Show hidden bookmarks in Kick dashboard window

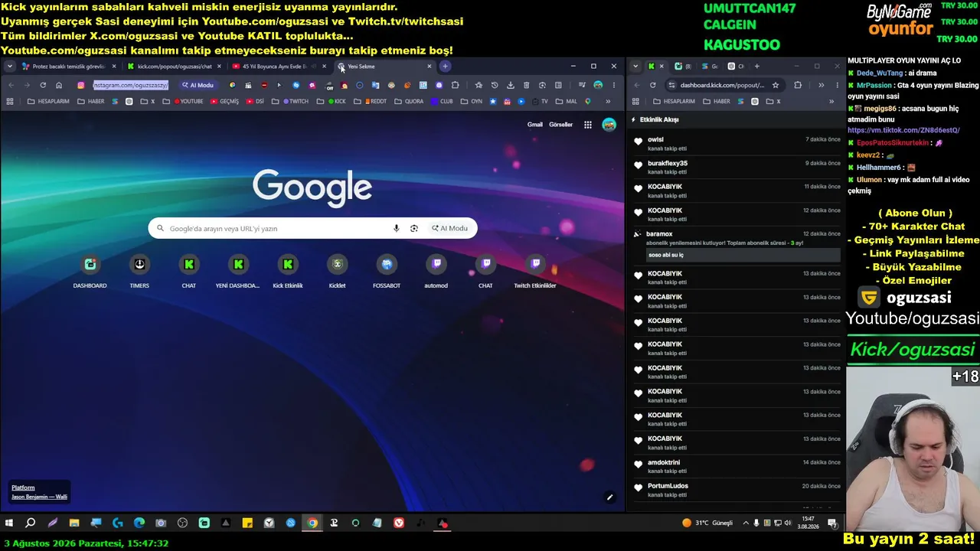tap(831, 101)
